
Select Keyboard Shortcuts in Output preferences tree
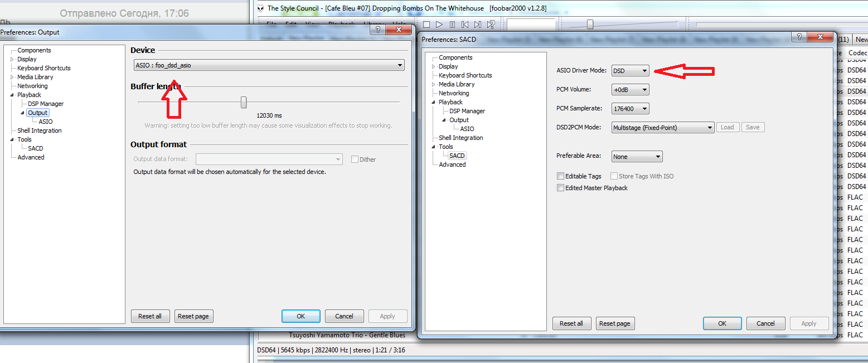pyautogui.click(x=44, y=68)
